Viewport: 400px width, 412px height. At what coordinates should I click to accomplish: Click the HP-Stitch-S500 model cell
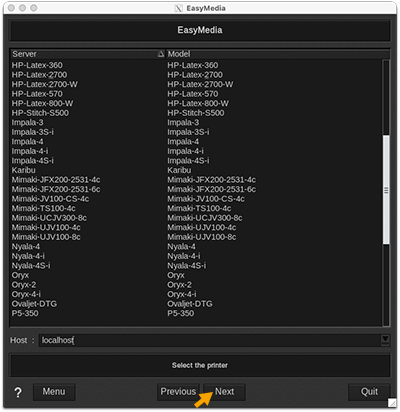(196, 113)
